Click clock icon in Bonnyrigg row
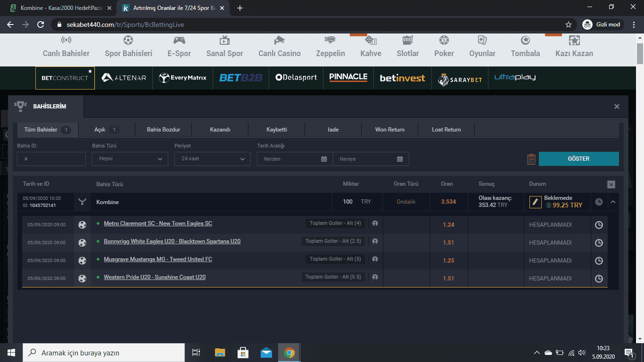 click(x=599, y=243)
